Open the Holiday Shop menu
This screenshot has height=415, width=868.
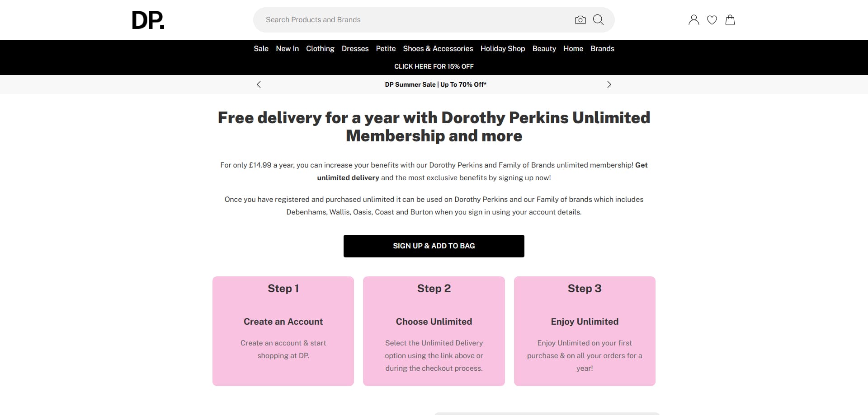(503, 49)
